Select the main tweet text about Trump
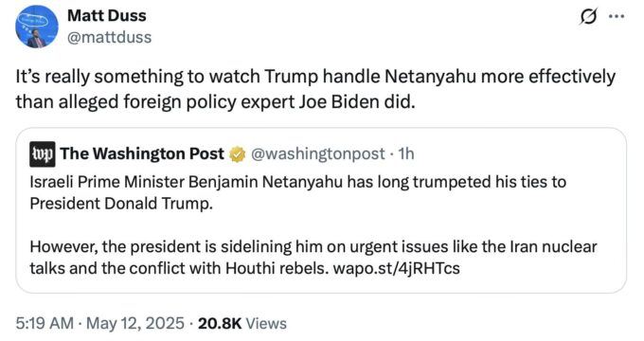This screenshot has width=644, height=341. point(315,89)
